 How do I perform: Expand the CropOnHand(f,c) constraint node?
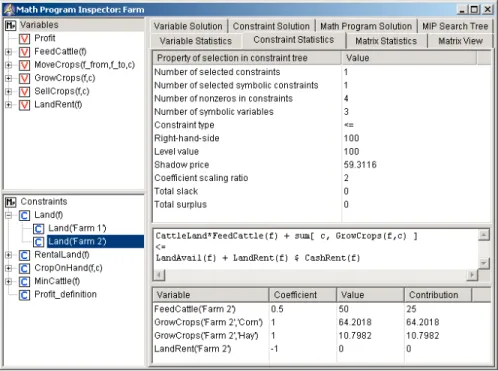tap(9, 268)
